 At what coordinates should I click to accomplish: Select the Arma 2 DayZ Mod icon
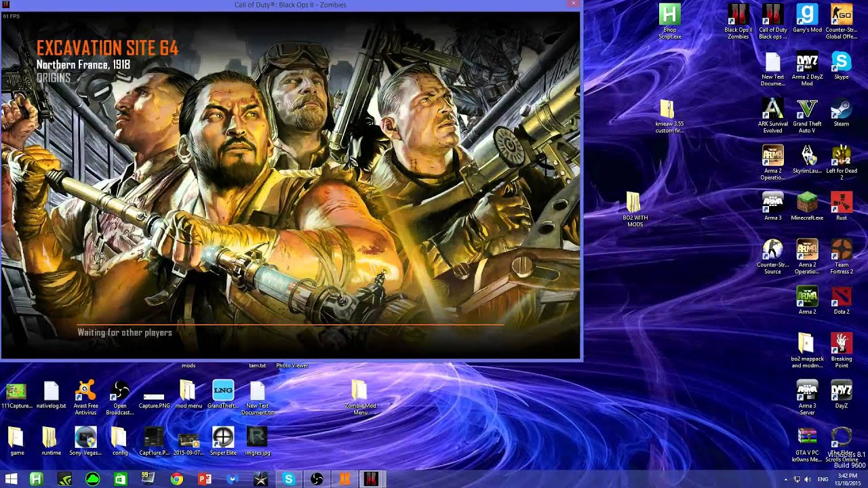pos(807,69)
